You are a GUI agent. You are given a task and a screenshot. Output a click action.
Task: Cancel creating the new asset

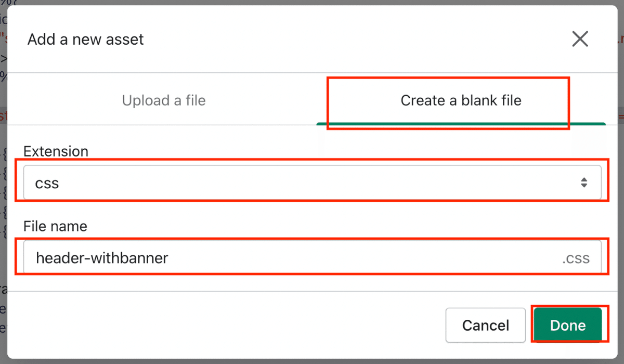click(x=486, y=325)
